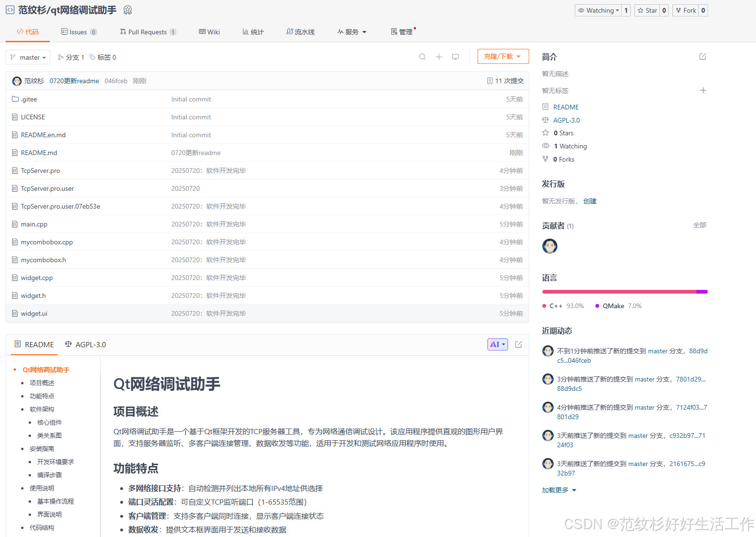756x537 pixels.
Task: Click the 范纹杉 owner name in title
Action: point(32,10)
